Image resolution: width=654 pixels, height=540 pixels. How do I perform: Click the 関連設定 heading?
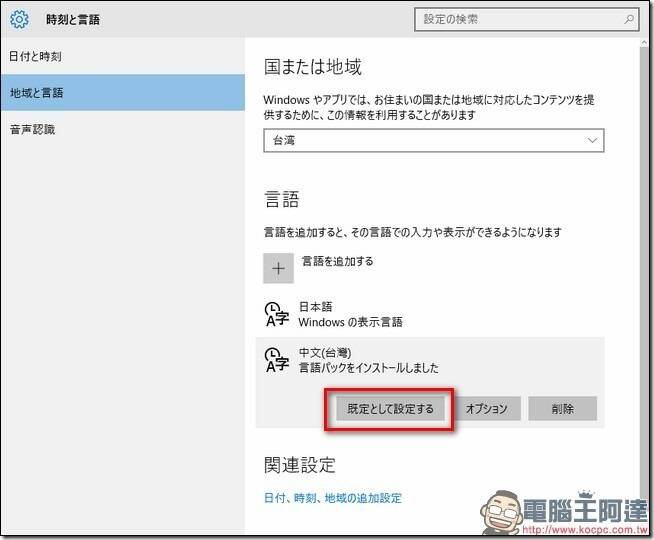coord(299,465)
